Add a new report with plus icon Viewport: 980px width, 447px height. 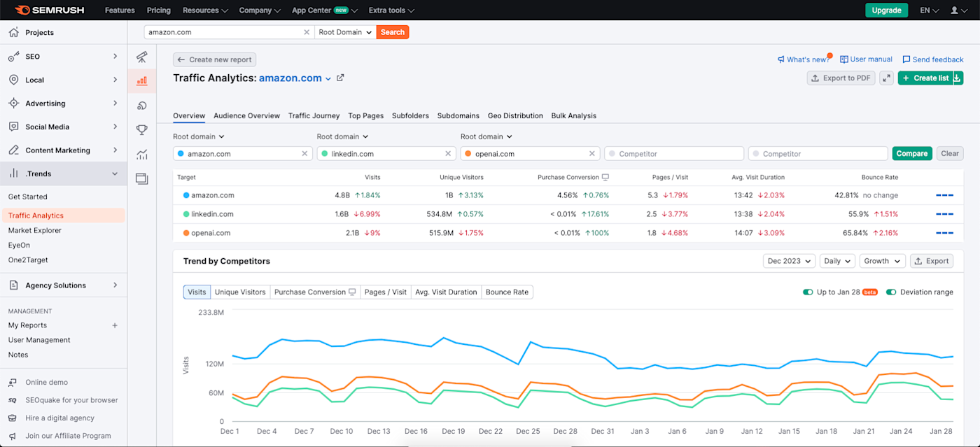point(115,325)
